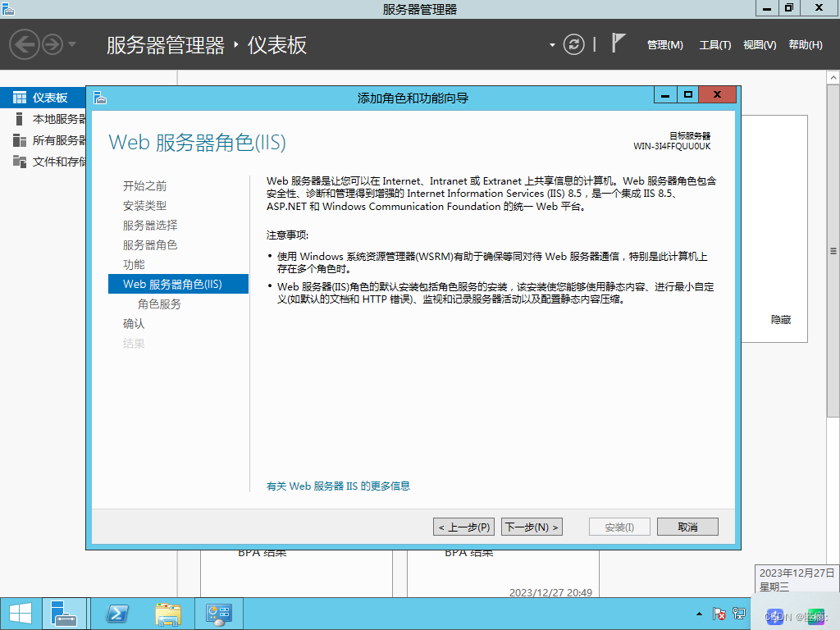Minimize the 添加角色和功能向导 window

[664, 95]
